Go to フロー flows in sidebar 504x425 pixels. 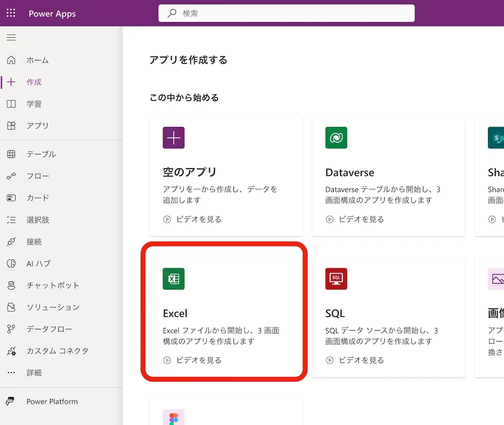coord(38,176)
